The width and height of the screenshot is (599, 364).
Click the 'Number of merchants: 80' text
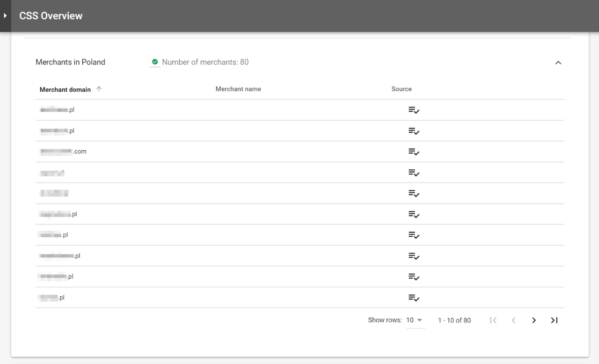click(x=205, y=62)
